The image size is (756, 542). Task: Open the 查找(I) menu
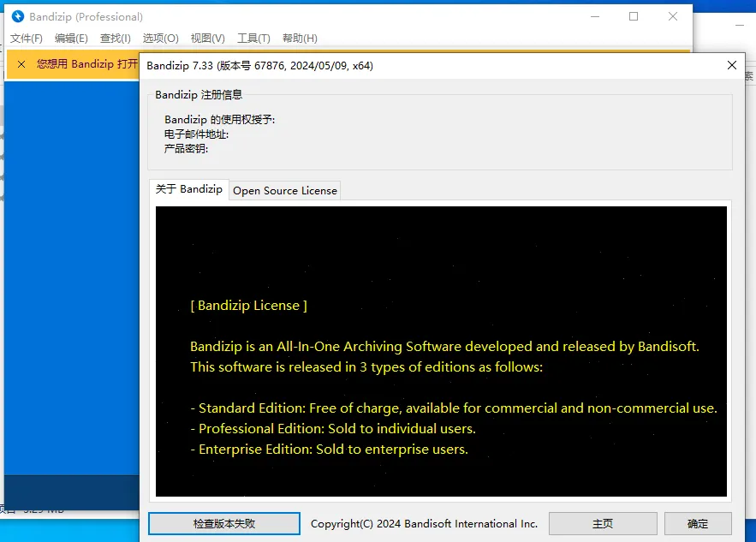116,38
